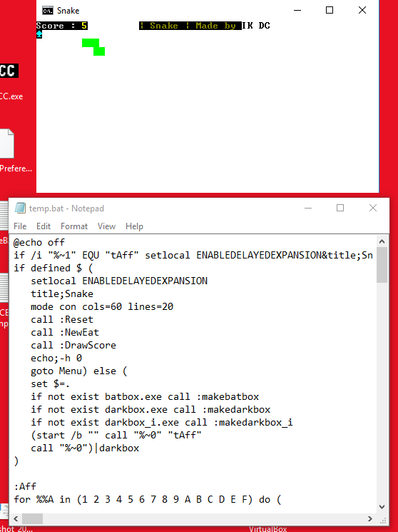The image size is (398, 532).
Task: Click the vertical scrollbar up arrow in Notepad
Action: [382, 241]
